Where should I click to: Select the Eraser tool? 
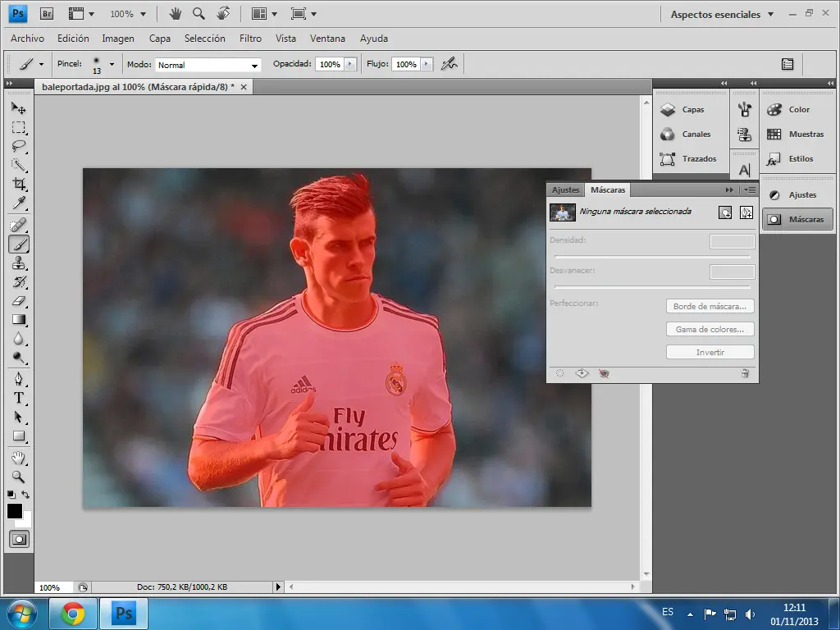pos(19,300)
